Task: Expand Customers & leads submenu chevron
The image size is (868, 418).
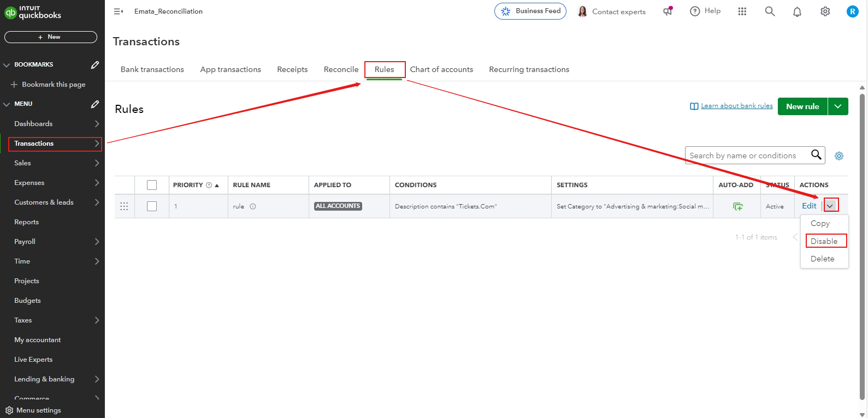Action: tap(97, 202)
